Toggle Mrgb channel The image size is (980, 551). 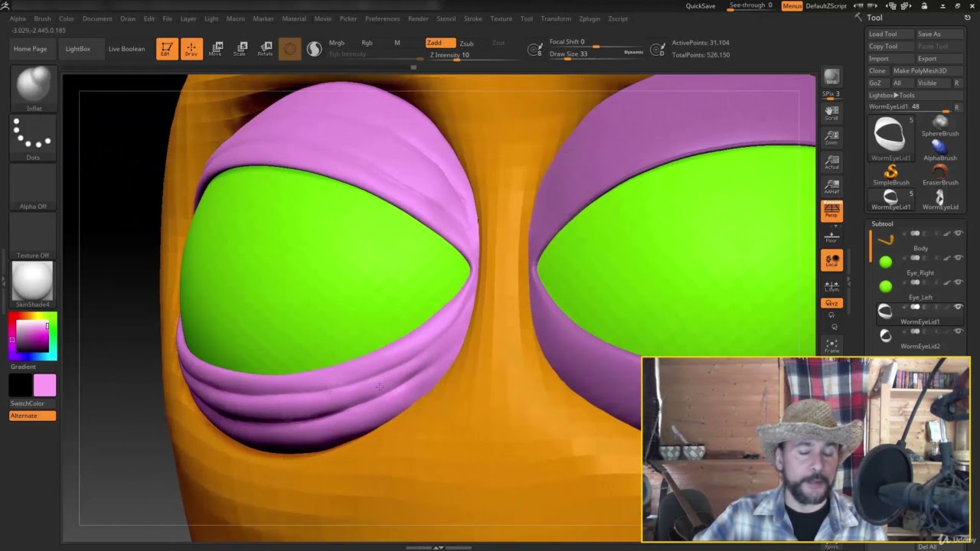337,43
